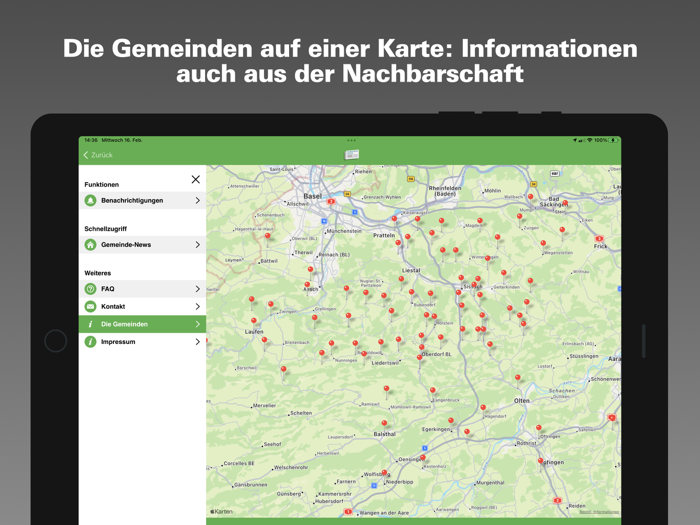Open Karten attribution logo
The width and height of the screenshot is (700, 525).
(221, 512)
